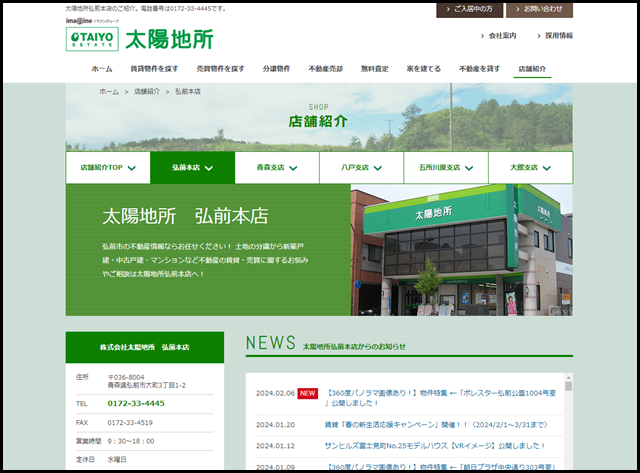Viewport: 640px width, 473px height.
Task: Select 売買物件を探す menu item
Action: coord(220,69)
